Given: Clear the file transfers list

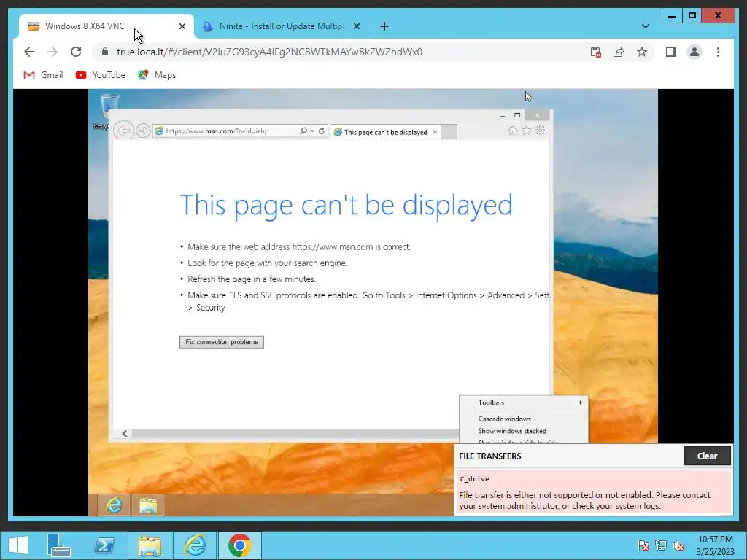Looking at the screenshot, I should [707, 456].
